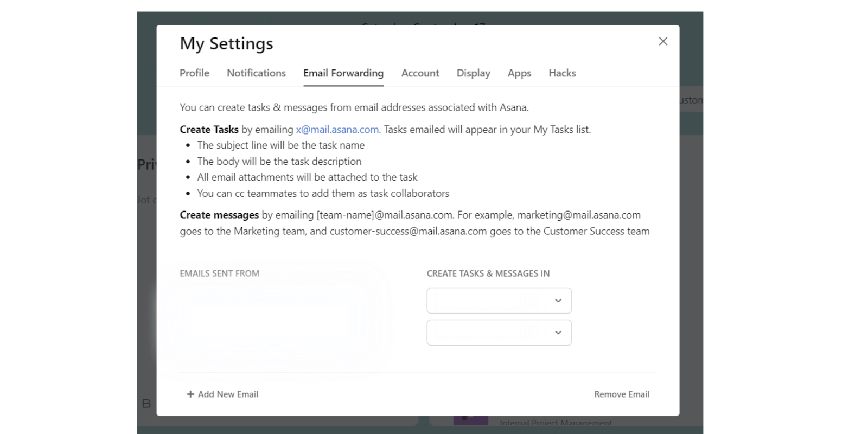The image size is (868, 434).
Task: Click the bold 'Create messages' text
Action: tap(219, 215)
